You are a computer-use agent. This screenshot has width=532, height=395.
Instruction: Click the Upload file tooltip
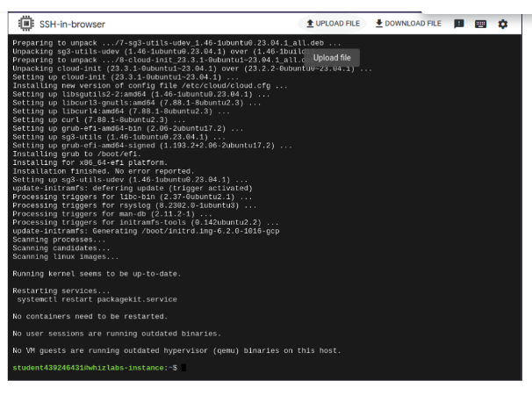click(332, 58)
